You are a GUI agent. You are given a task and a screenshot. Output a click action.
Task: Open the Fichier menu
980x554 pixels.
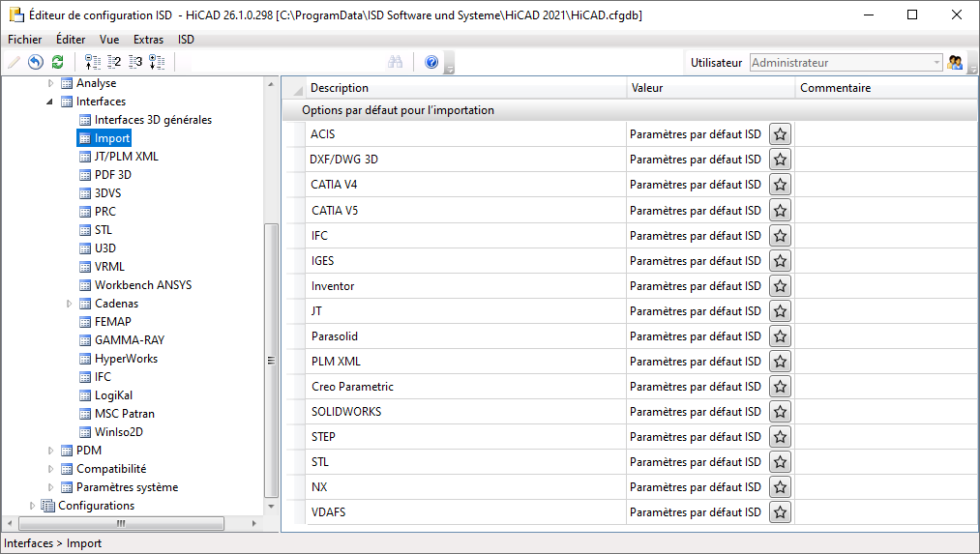coord(25,40)
